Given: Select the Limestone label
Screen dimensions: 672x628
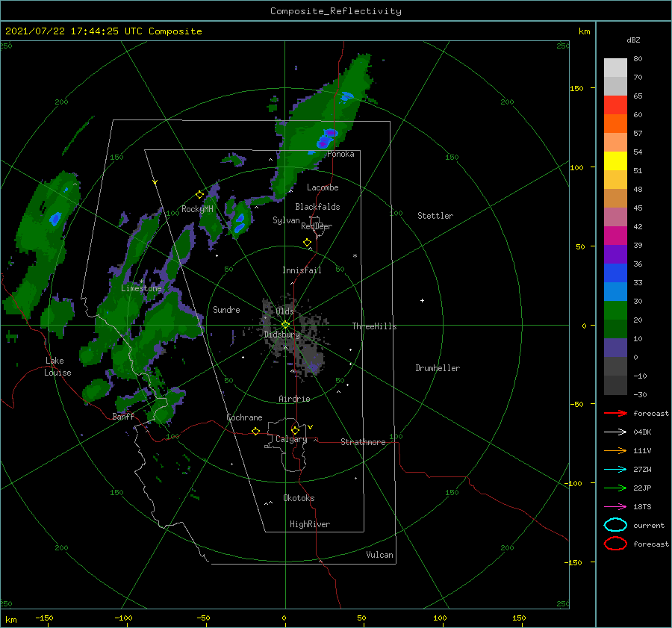Looking at the screenshot, I should click(x=141, y=288).
